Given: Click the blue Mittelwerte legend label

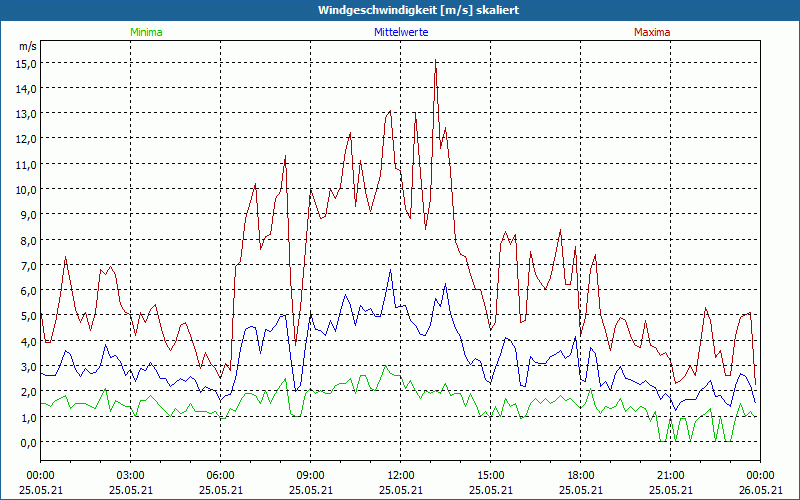Looking at the screenshot, I should point(401,32).
